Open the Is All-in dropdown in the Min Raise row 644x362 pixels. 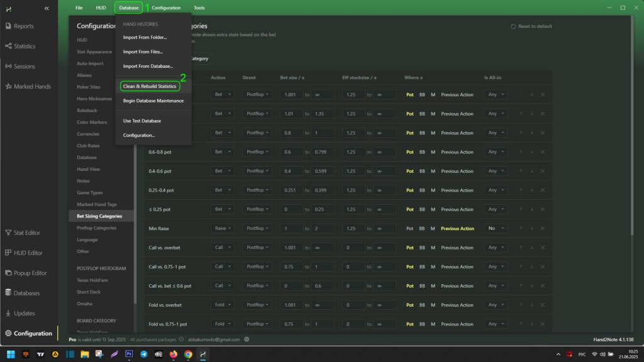point(496,229)
